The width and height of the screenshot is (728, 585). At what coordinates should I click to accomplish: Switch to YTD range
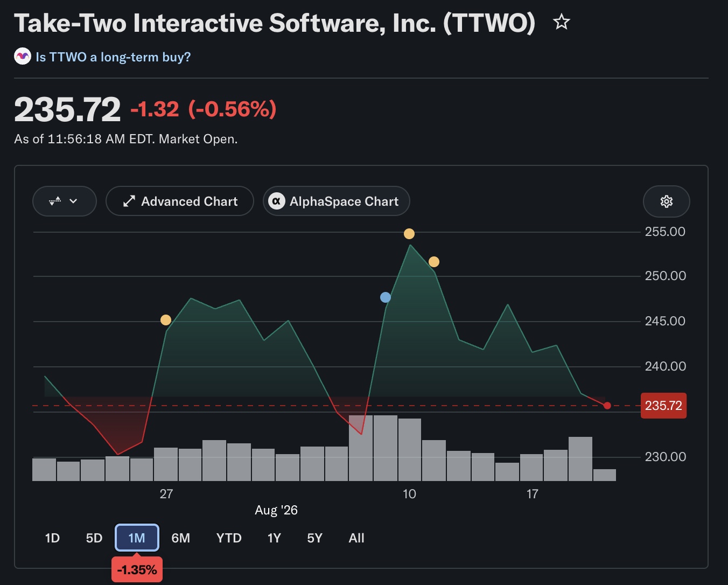pyautogui.click(x=229, y=538)
